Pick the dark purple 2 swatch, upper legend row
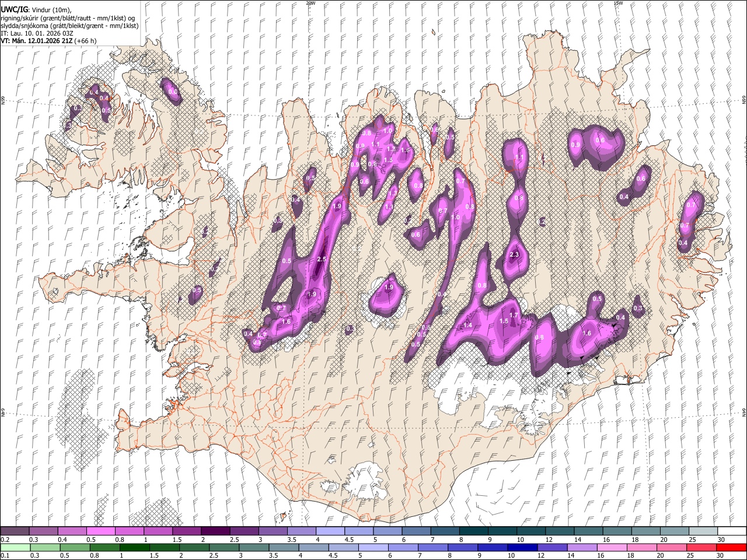747x560 pixels. pyautogui.click(x=215, y=531)
